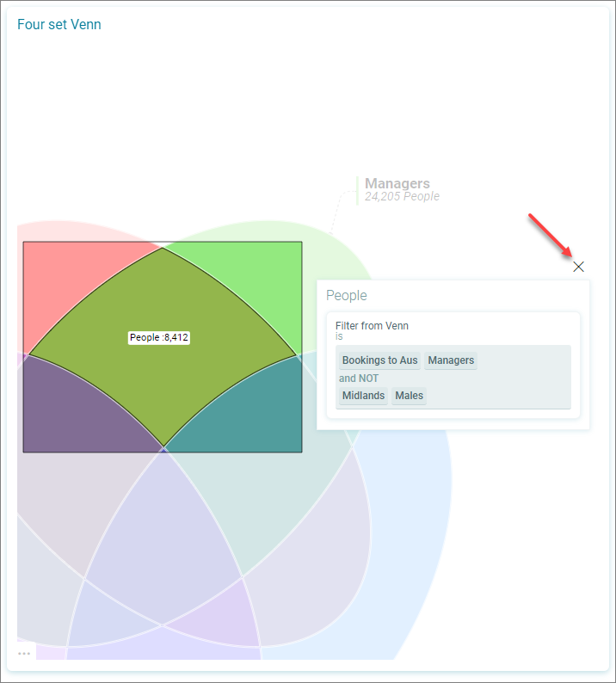Select the faded lavender central intersection

(x=163, y=536)
